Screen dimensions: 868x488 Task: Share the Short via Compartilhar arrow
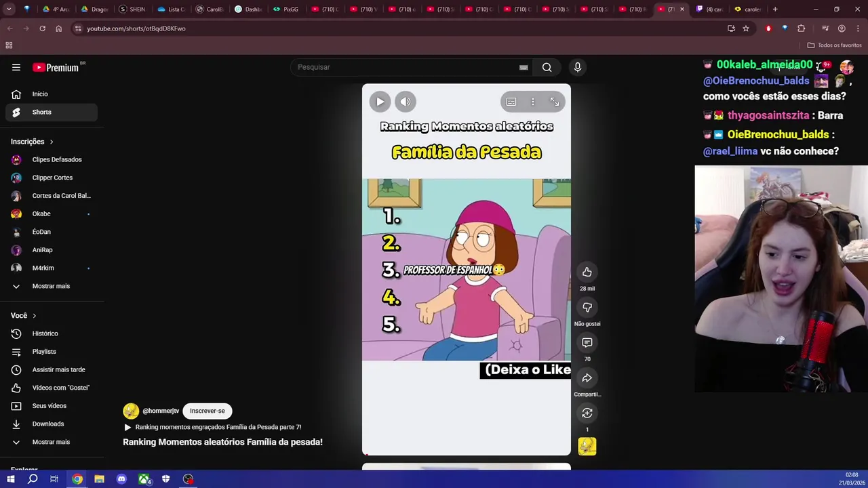point(587,378)
